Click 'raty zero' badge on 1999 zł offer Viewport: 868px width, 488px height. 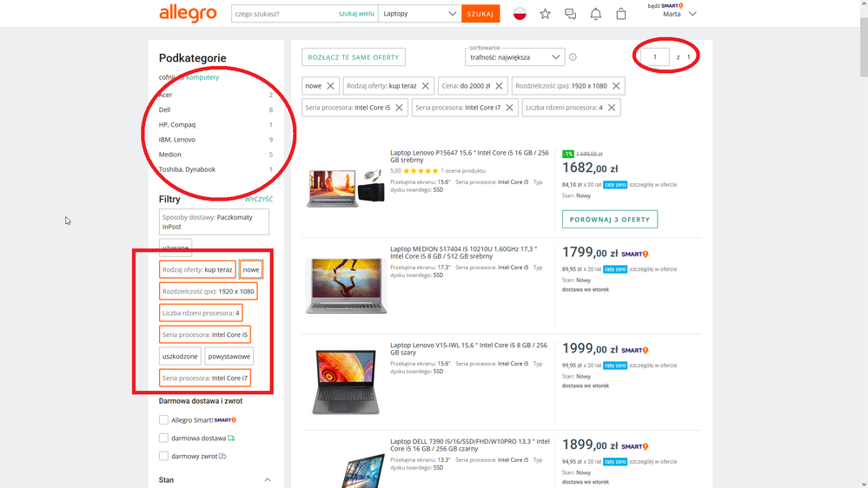click(615, 366)
